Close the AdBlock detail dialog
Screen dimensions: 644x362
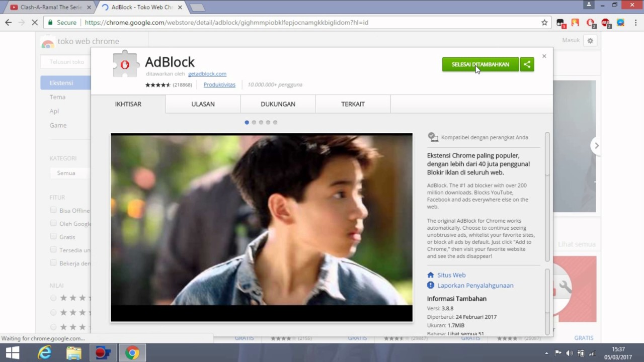(544, 56)
